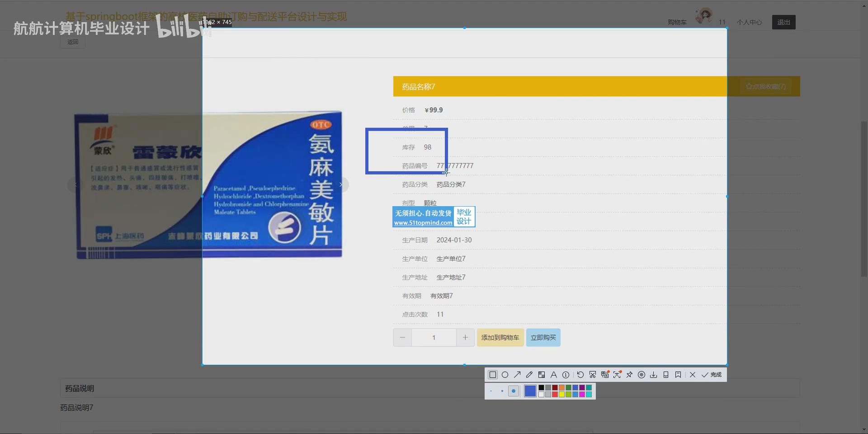Undo the last annotation
Screen dimensions: 868x434
(580, 375)
